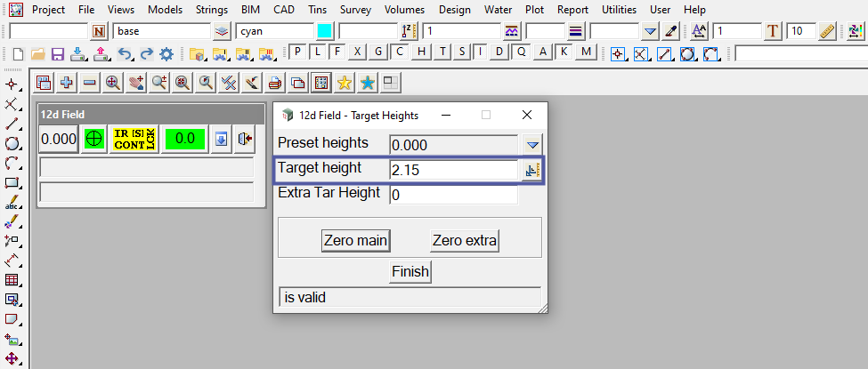868x369 pixels.
Task: Click the cyan color swatch
Action: (x=324, y=31)
